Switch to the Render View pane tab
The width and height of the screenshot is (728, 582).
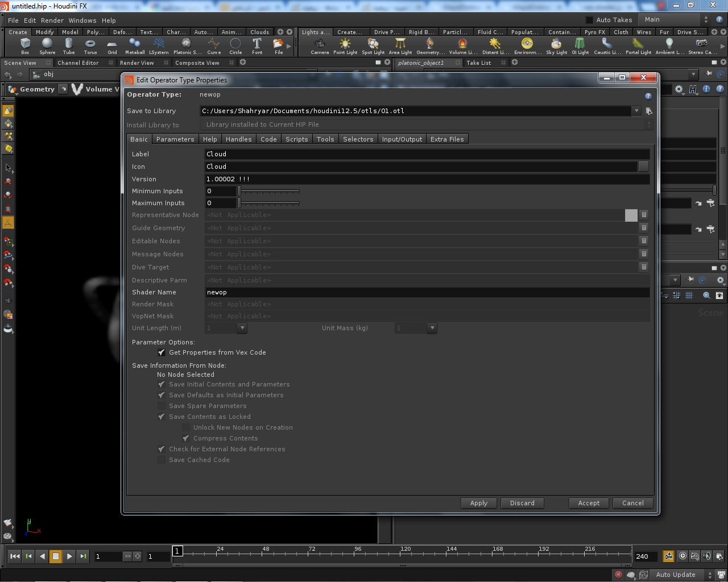136,63
